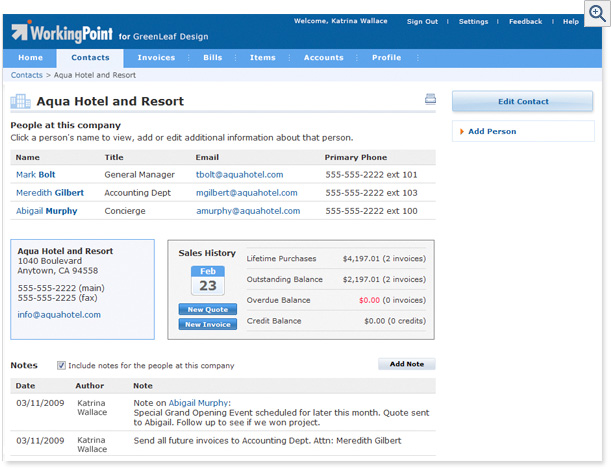Click the Date column header in Notes
Screen dimensions: 611x469
click(25, 386)
